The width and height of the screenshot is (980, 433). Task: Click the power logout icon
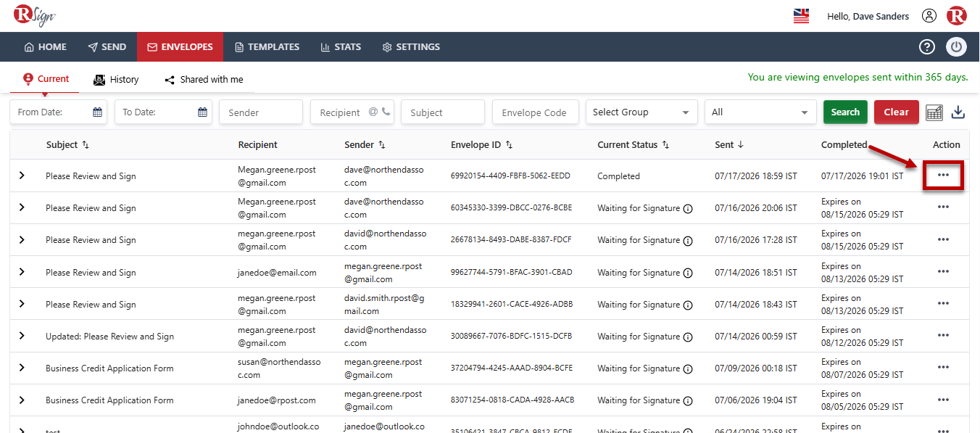point(957,47)
